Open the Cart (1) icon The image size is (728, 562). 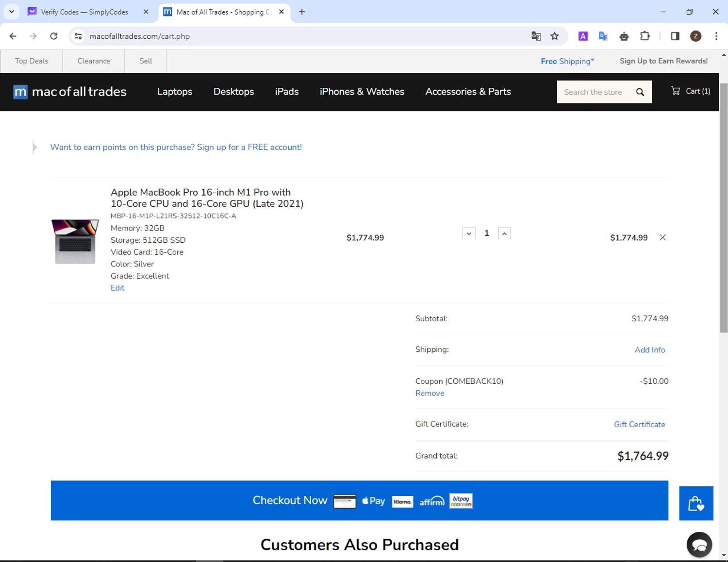(x=691, y=91)
